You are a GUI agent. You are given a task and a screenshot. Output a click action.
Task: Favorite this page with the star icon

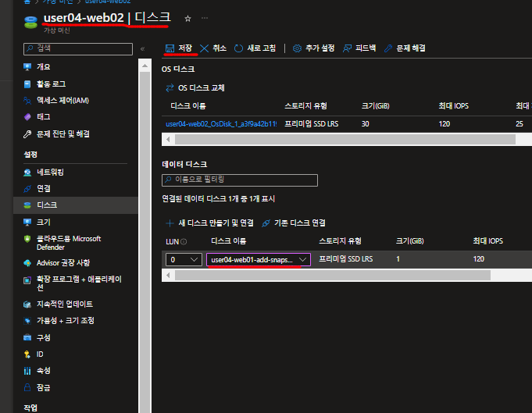coord(187,19)
